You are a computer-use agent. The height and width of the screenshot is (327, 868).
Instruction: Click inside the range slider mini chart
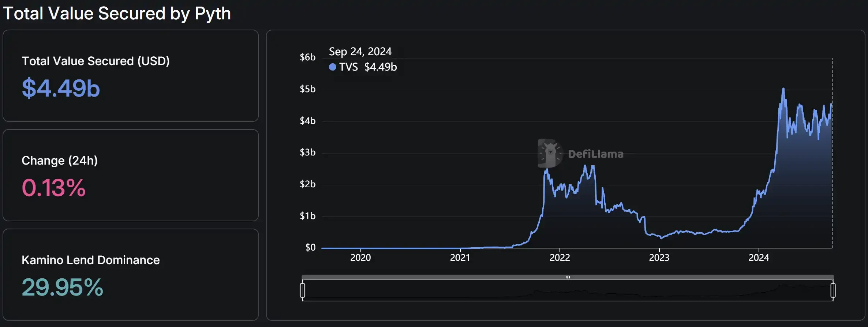567,291
